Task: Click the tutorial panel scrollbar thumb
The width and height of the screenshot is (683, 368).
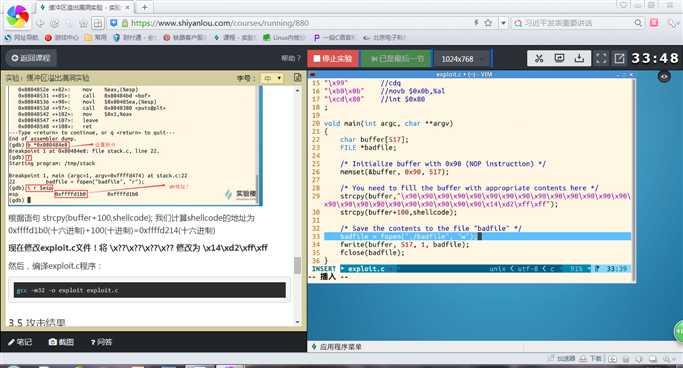Action: pos(298,265)
